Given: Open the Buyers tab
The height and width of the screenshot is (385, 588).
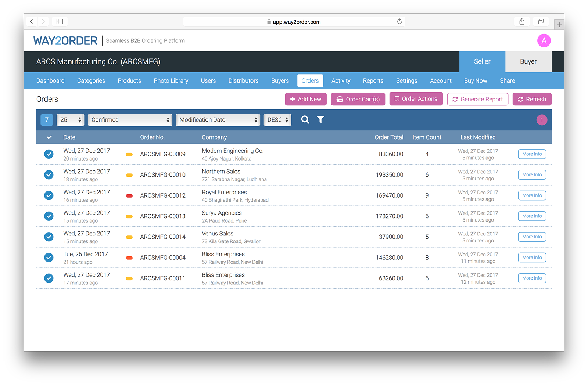Looking at the screenshot, I should click(x=280, y=81).
